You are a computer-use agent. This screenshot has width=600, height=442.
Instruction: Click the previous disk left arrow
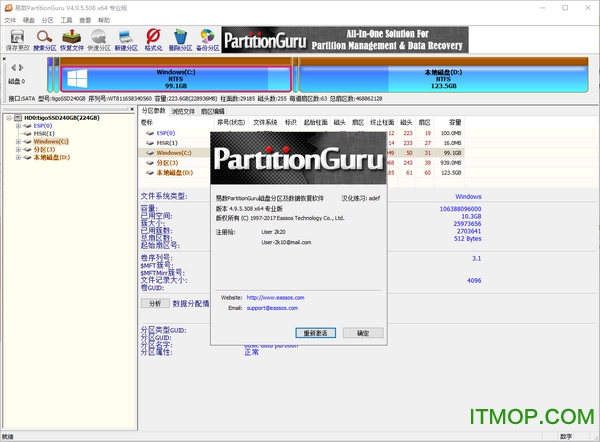click(13, 68)
